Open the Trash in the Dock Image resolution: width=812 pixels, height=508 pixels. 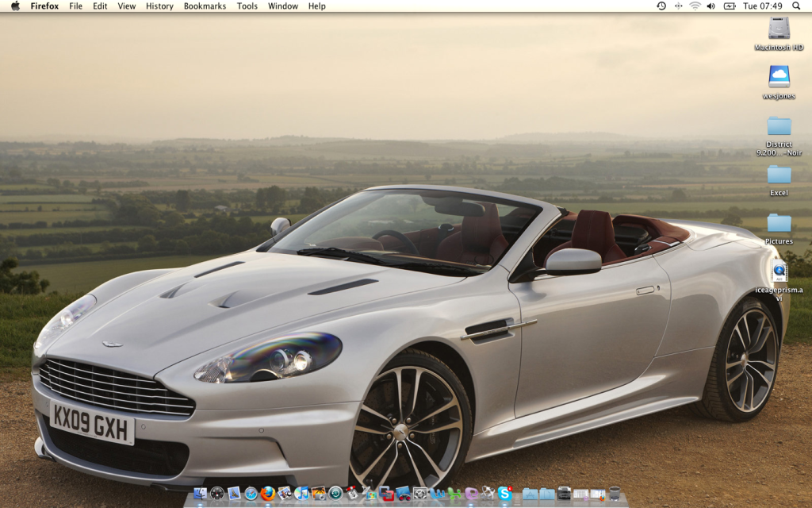tap(615, 493)
